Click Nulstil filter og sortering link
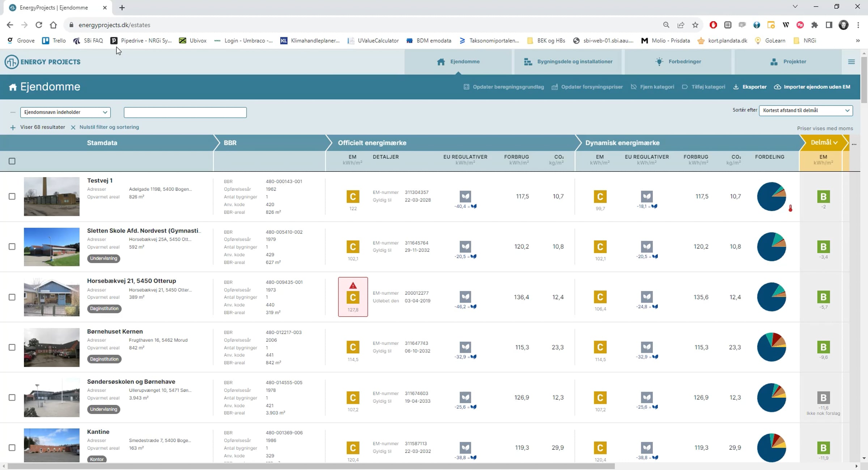Image resolution: width=868 pixels, height=470 pixels. pyautogui.click(x=109, y=127)
